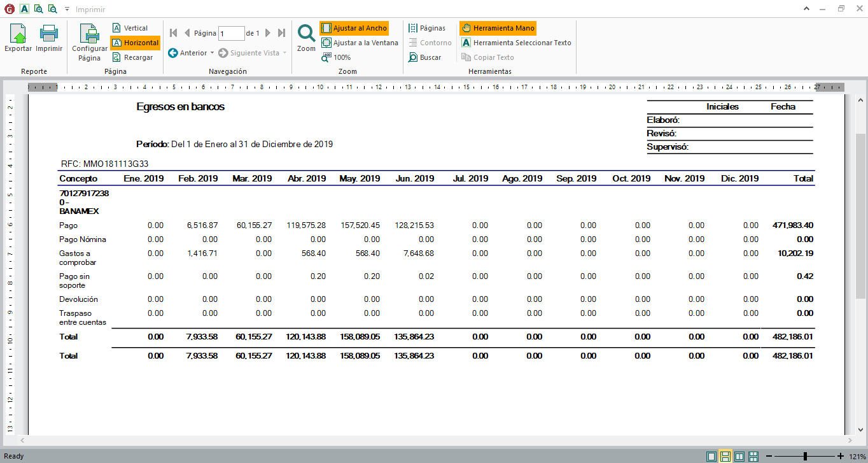Expand the Anterior view dropdown arrow

pyautogui.click(x=212, y=53)
